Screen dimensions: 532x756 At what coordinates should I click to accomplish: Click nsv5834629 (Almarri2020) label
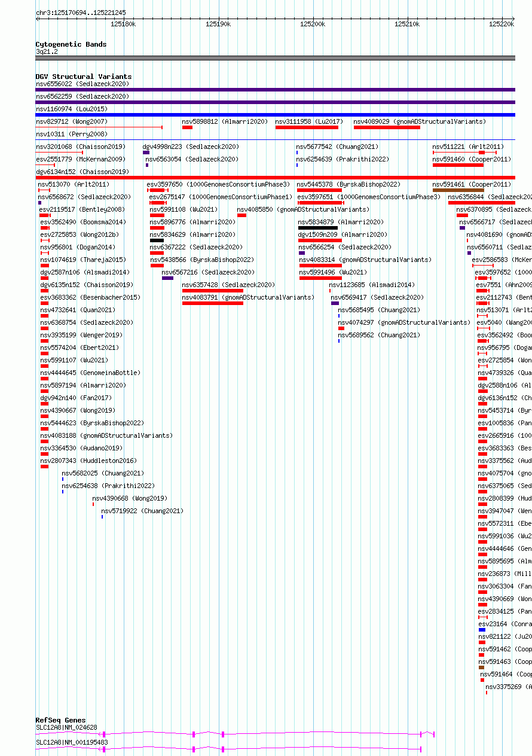pyautogui.click(x=192, y=234)
